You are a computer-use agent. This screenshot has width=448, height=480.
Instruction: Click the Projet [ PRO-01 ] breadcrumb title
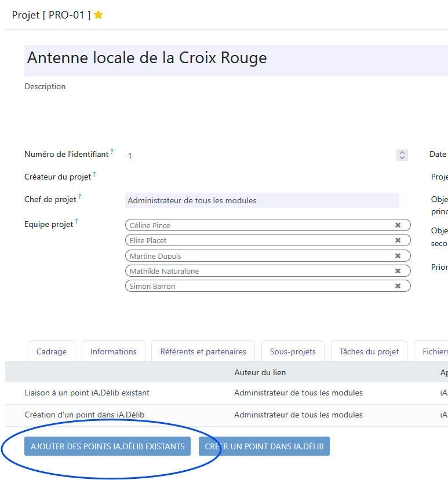tap(51, 14)
